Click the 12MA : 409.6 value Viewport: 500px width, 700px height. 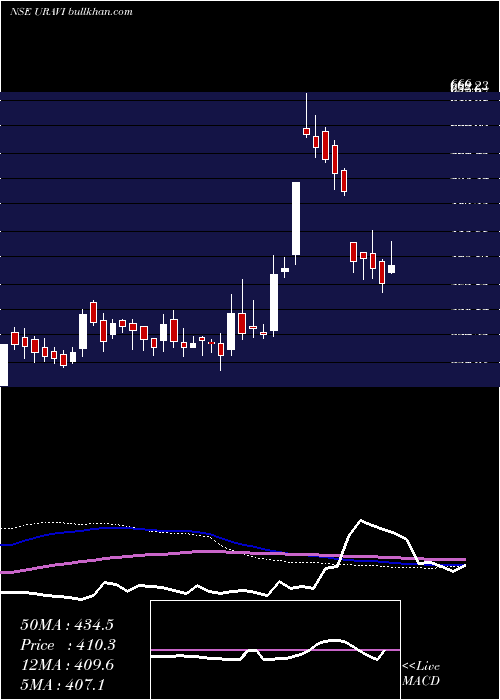67,665
